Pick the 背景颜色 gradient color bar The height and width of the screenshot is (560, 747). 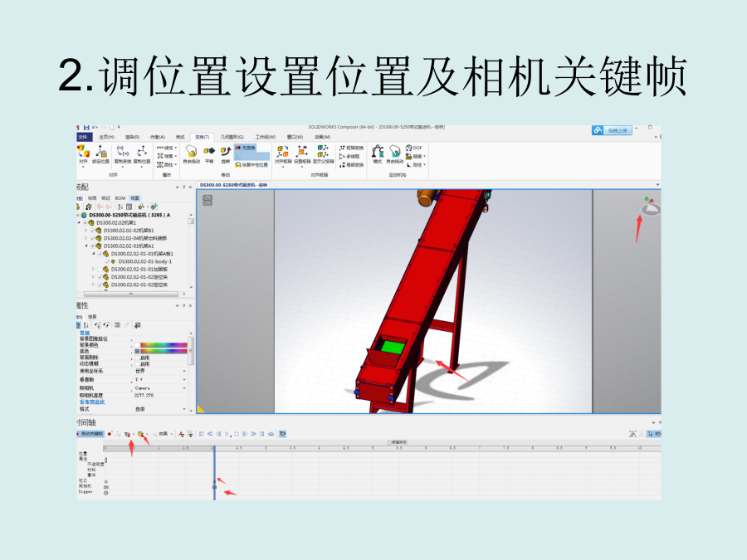[163, 345]
